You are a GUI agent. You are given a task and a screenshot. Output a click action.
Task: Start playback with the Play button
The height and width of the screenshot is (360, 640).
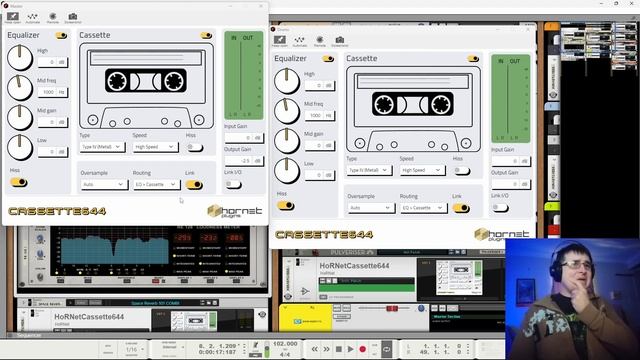click(x=350, y=349)
